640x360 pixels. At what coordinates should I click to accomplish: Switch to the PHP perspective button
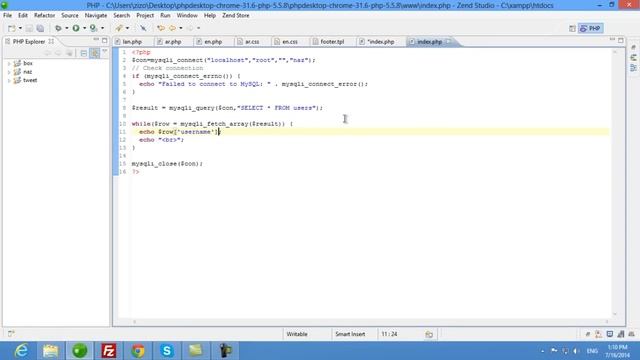coord(591,28)
